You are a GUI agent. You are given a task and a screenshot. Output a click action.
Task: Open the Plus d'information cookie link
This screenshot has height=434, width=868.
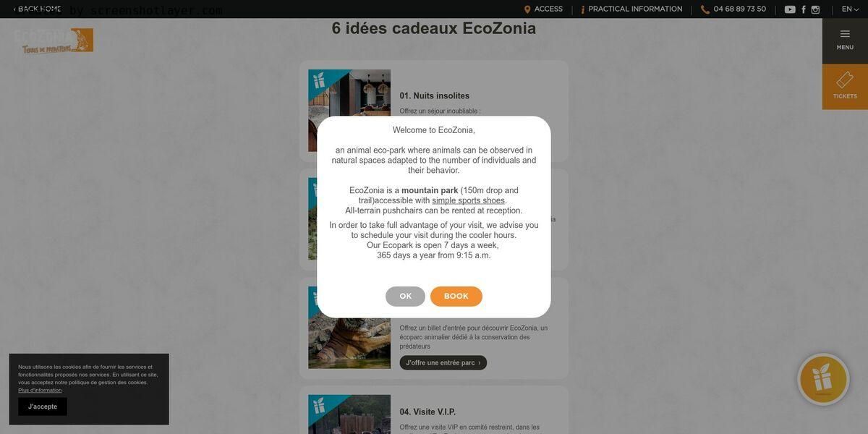(40, 391)
